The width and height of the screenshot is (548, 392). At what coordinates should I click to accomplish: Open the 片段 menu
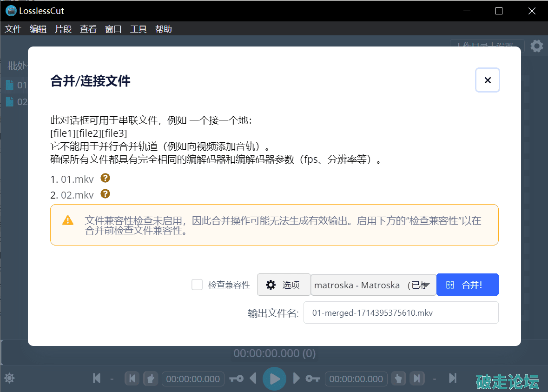(63, 29)
